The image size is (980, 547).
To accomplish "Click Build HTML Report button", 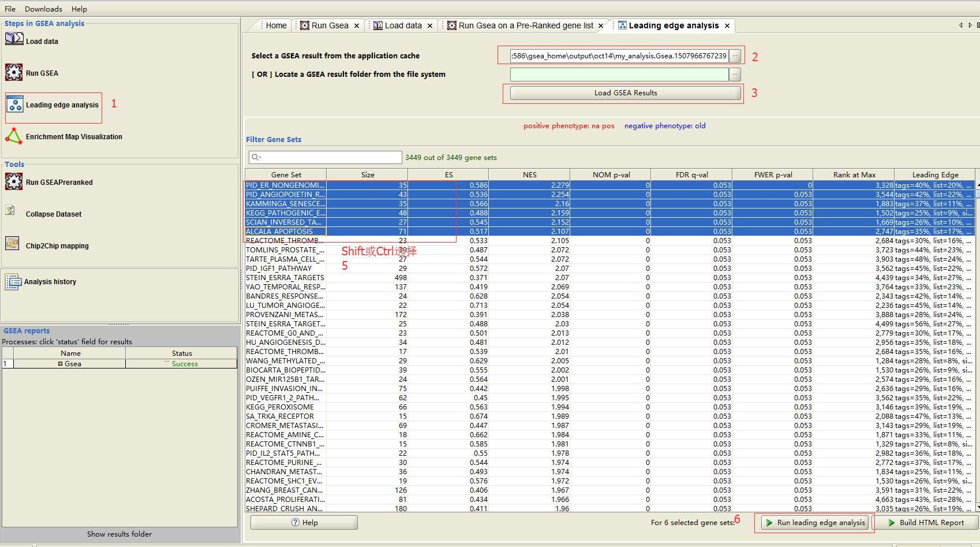I will click(926, 522).
